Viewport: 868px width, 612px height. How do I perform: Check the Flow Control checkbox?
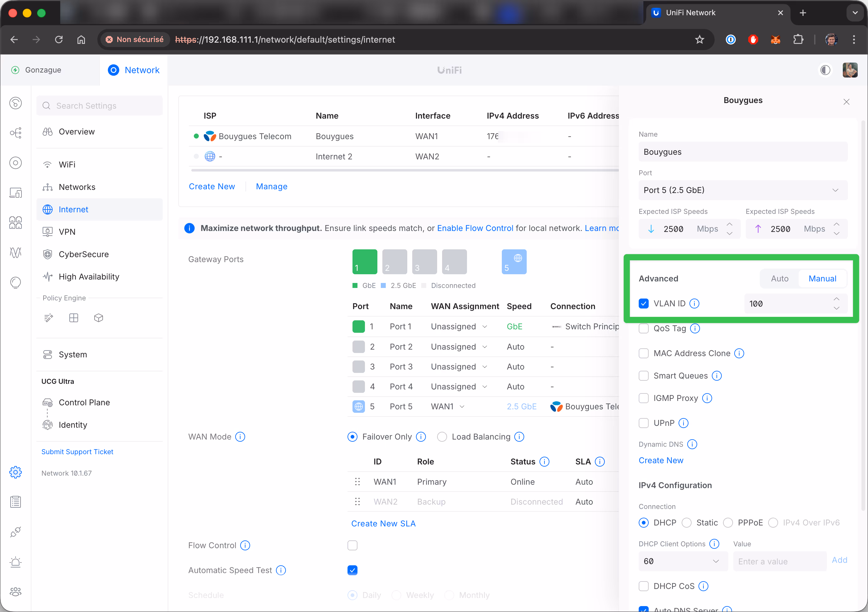click(x=352, y=545)
